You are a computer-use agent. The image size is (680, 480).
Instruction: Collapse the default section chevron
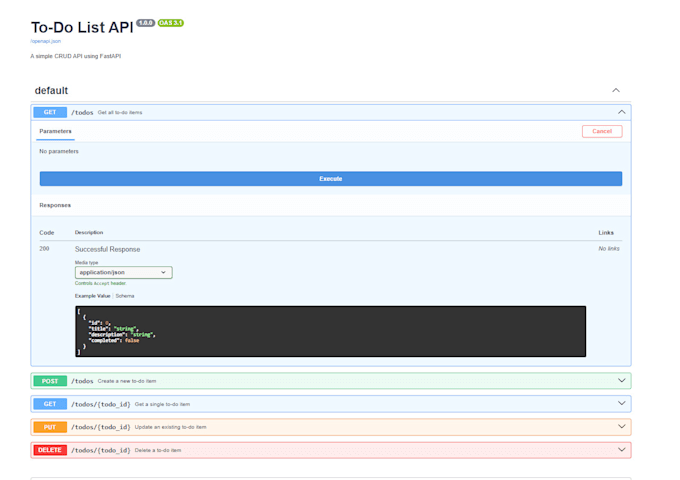tap(616, 90)
